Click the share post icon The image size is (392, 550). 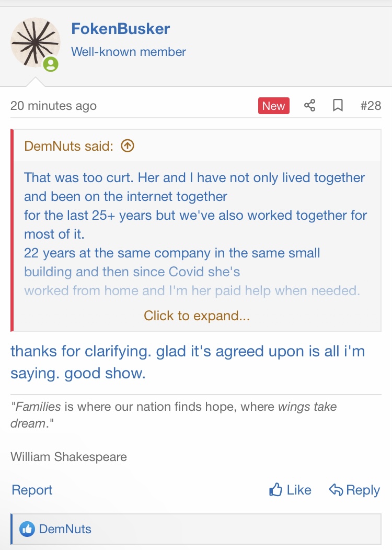[x=310, y=106]
